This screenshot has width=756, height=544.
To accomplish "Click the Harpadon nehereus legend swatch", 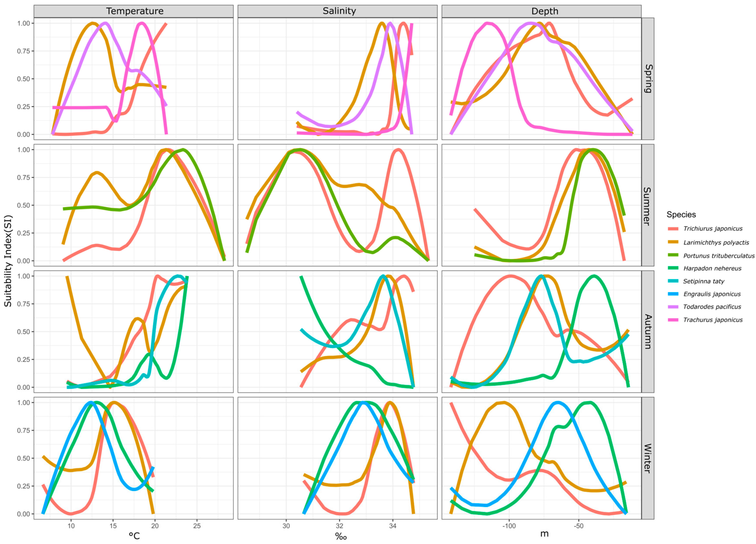I will (673, 268).
